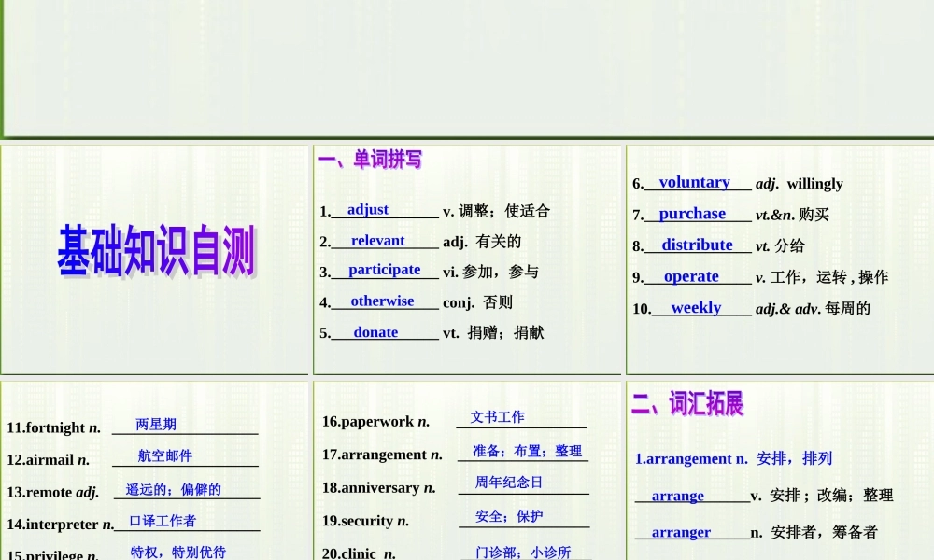Image resolution: width=934 pixels, height=560 pixels.
Task: Click the definition 'vt. 分给'
Action: tap(780, 245)
